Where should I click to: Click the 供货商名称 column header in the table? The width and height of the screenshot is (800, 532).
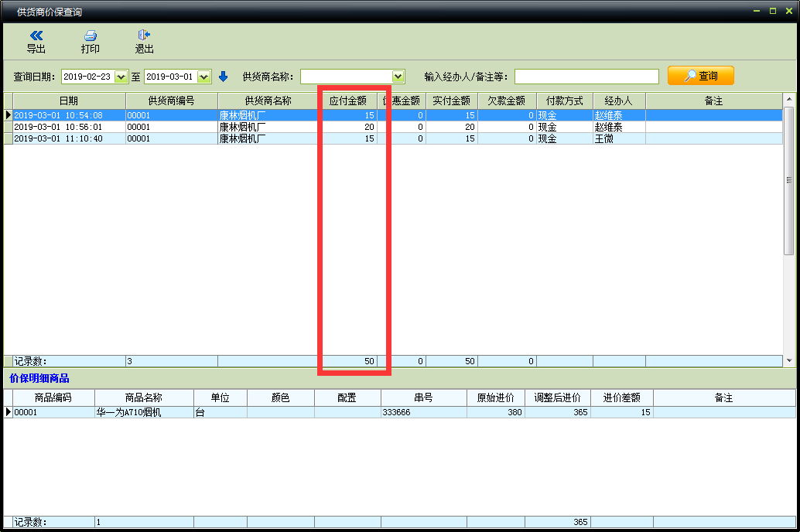click(x=268, y=101)
